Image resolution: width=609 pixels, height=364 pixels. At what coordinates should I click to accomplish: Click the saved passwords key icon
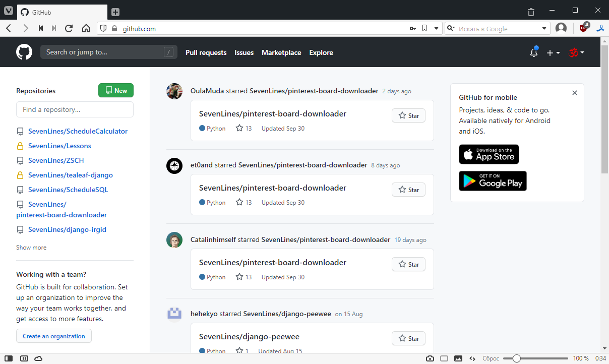(413, 29)
